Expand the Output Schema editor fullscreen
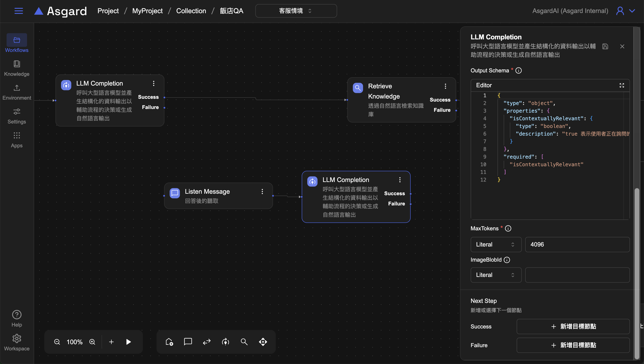Image resolution: width=644 pixels, height=364 pixels. pyautogui.click(x=622, y=85)
